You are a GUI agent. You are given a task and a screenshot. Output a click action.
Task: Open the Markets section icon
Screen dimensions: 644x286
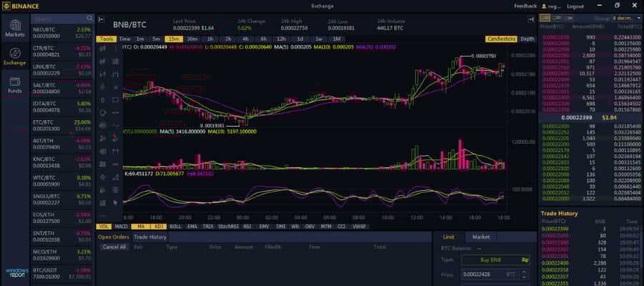[x=15, y=26]
